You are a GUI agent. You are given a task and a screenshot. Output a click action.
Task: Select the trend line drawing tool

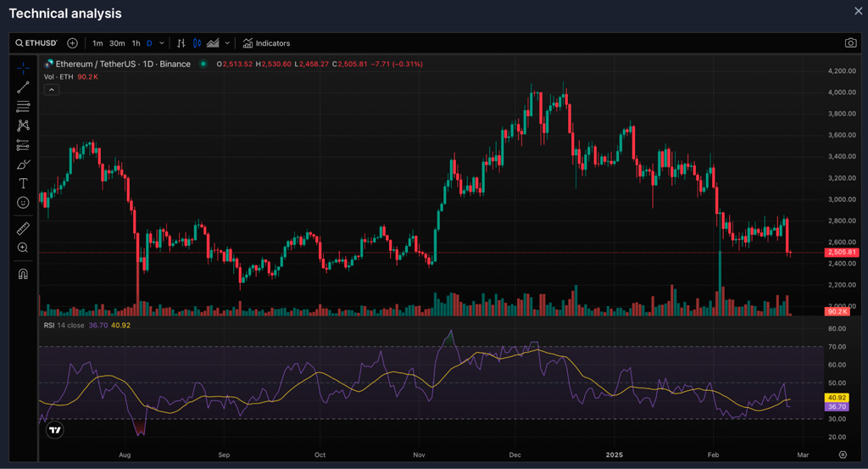[23, 87]
